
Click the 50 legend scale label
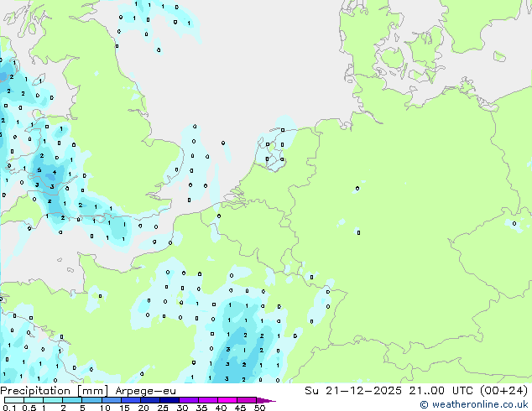[x=260, y=408]
